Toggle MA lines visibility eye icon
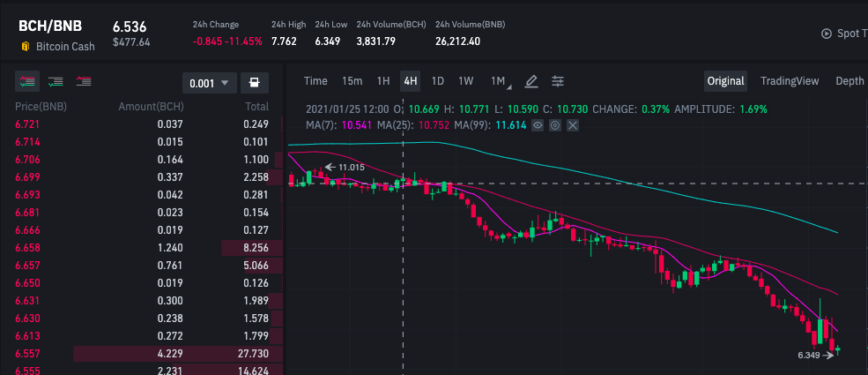Viewport: 868px width, 375px height. [x=537, y=126]
